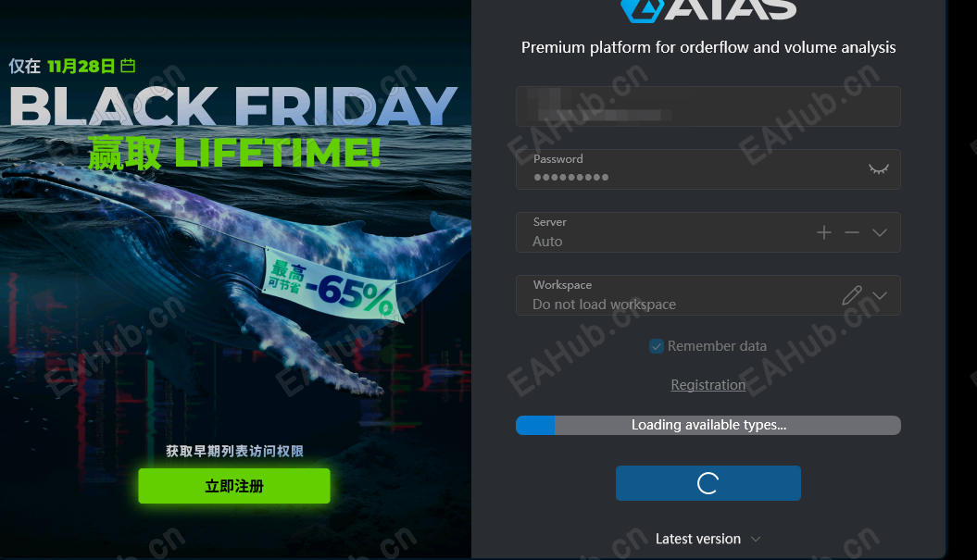Image resolution: width=977 pixels, height=560 pixels.
Task: Click the blue login button with spinner
Action: click(x=708, y=483)
